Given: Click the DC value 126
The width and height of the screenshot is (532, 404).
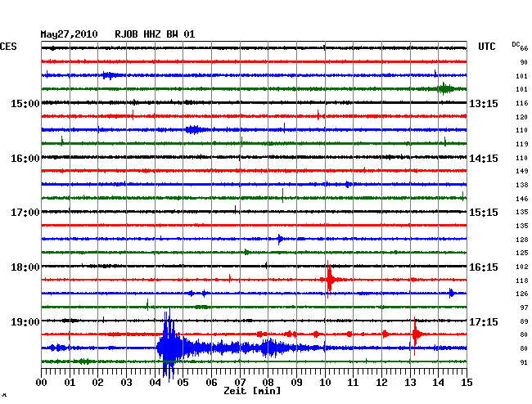Looking at the screenshot, I should (x=522, y=294).
